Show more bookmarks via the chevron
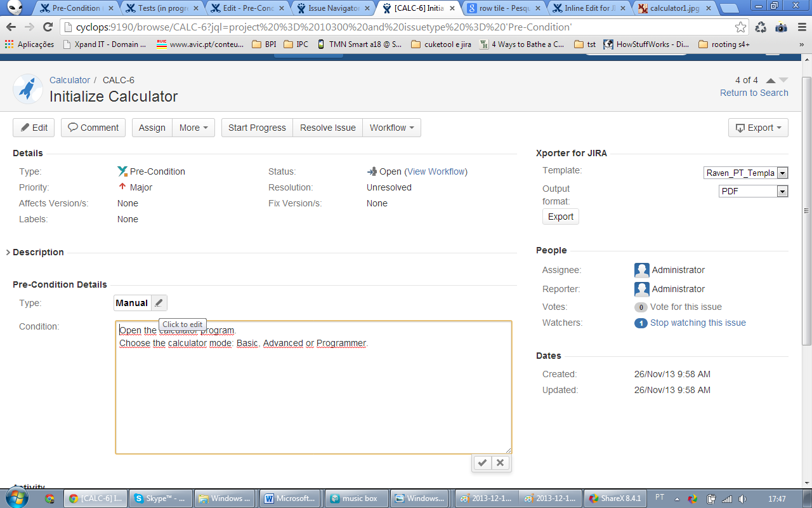812x508 pixels. (801, 44)
